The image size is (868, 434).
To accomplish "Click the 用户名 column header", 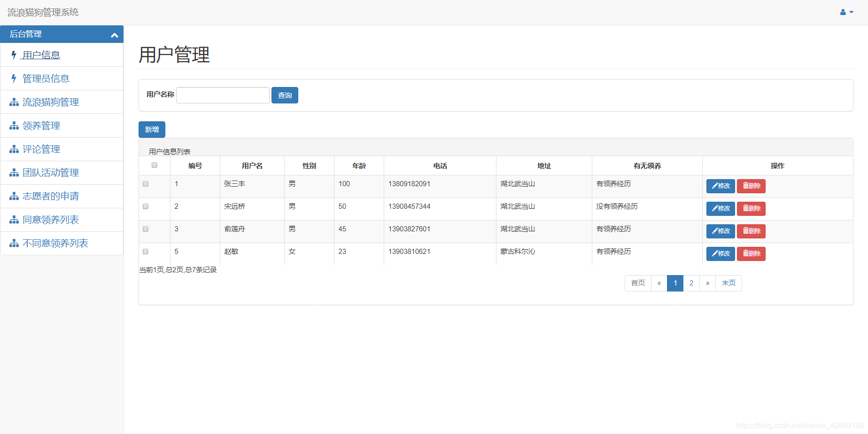I will (x=252, y=166).
